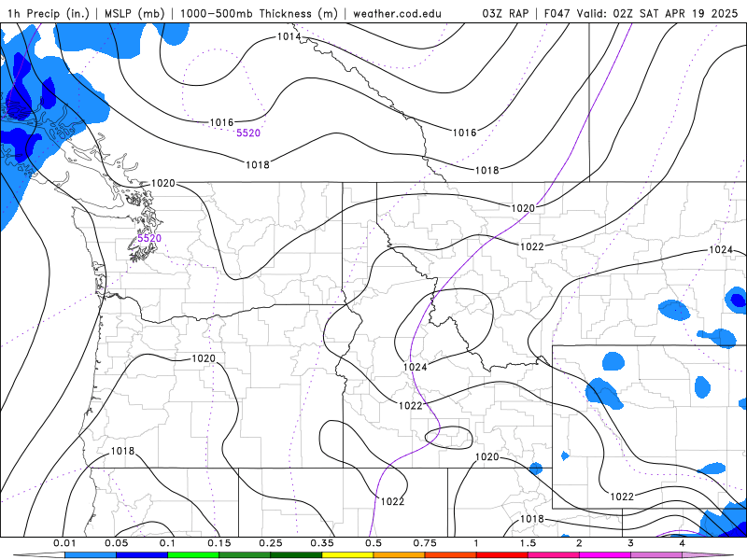
Task: Click the bright green 0.1 legend swatch
Action: click(x=193, y=555)
